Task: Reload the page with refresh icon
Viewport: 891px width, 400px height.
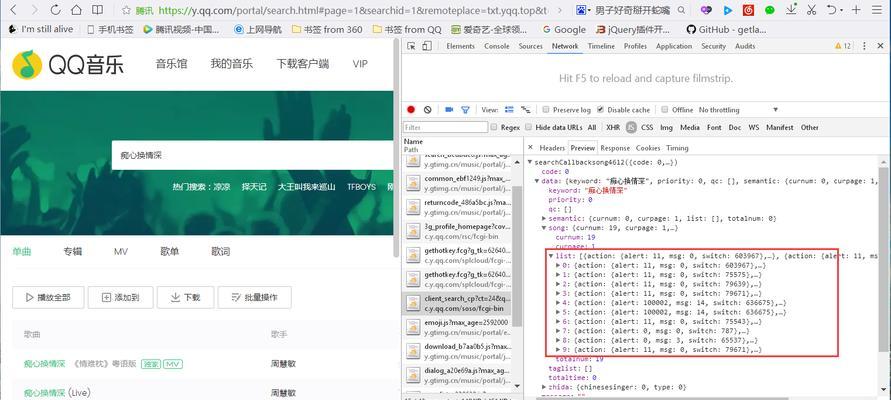Action: pyautogui.click(x=55, y=10)
